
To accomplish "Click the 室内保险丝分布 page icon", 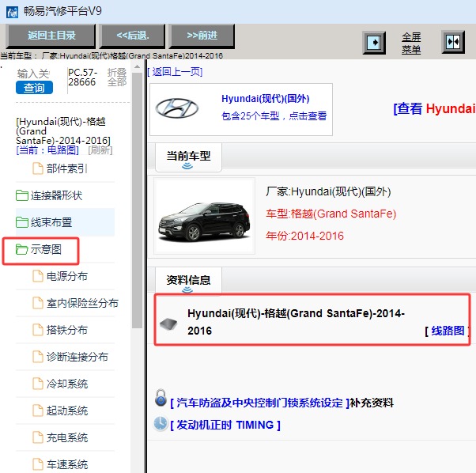I will 38,303.
